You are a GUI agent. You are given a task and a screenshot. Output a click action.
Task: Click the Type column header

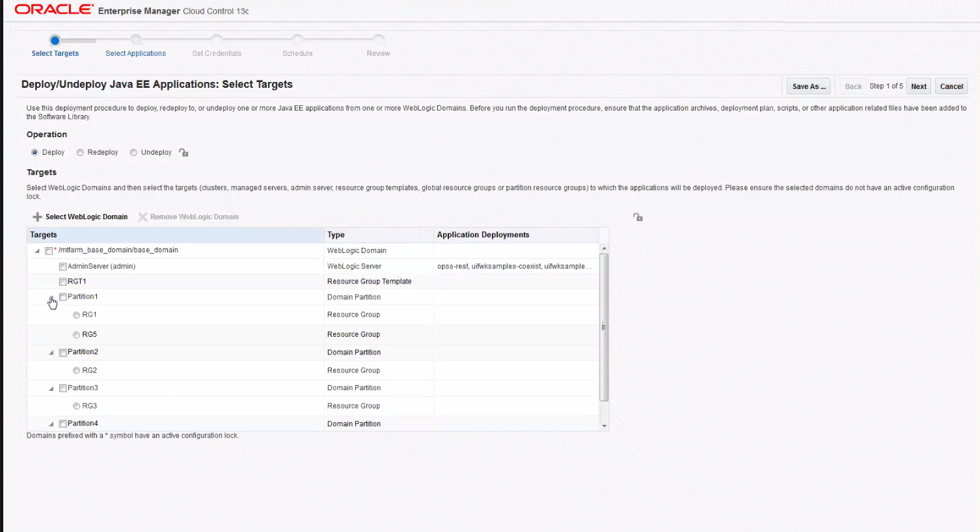coord(379,235)
